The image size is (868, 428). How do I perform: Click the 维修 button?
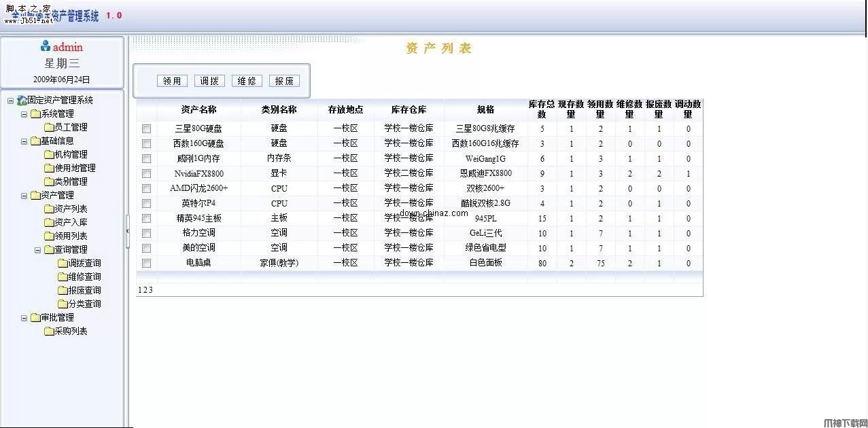[247, 81]
